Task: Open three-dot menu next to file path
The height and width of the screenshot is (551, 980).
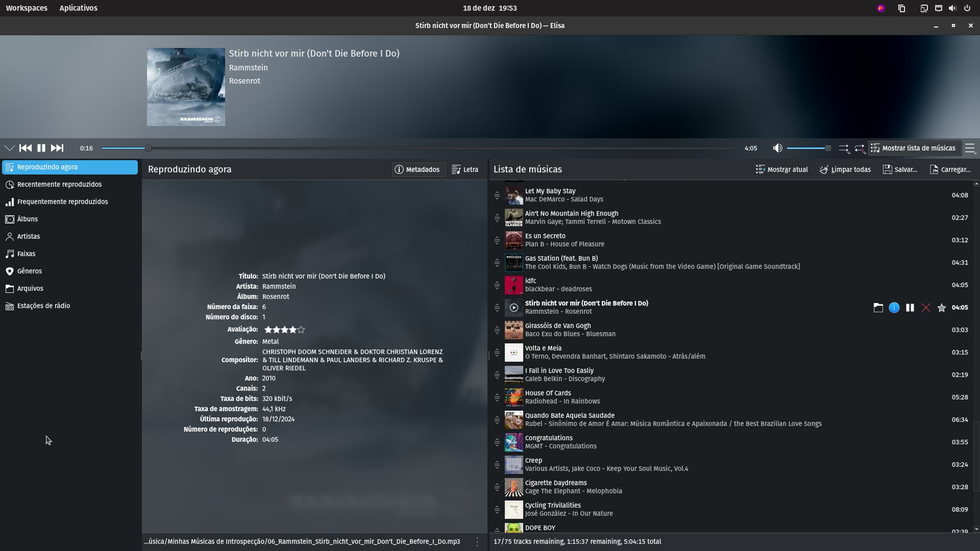Action: (477, 542)
